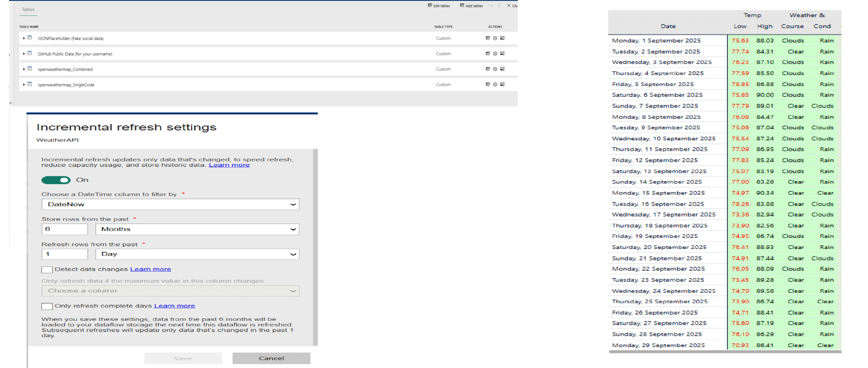Open properties gear for openweathermap_Combined row
Image resolution: width=868 pixels, height=368 pixels.
(x=495, y=69)
